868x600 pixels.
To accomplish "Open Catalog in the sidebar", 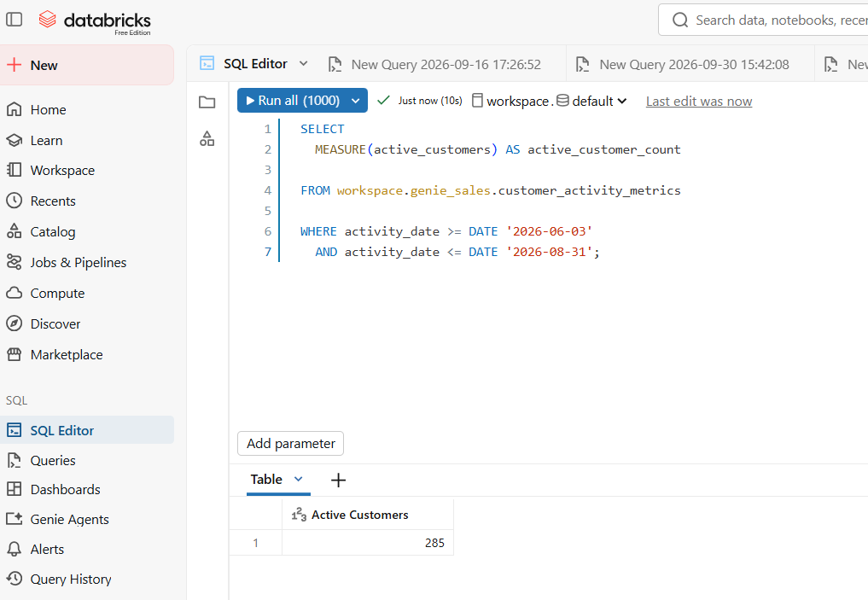I will point(53,232).
